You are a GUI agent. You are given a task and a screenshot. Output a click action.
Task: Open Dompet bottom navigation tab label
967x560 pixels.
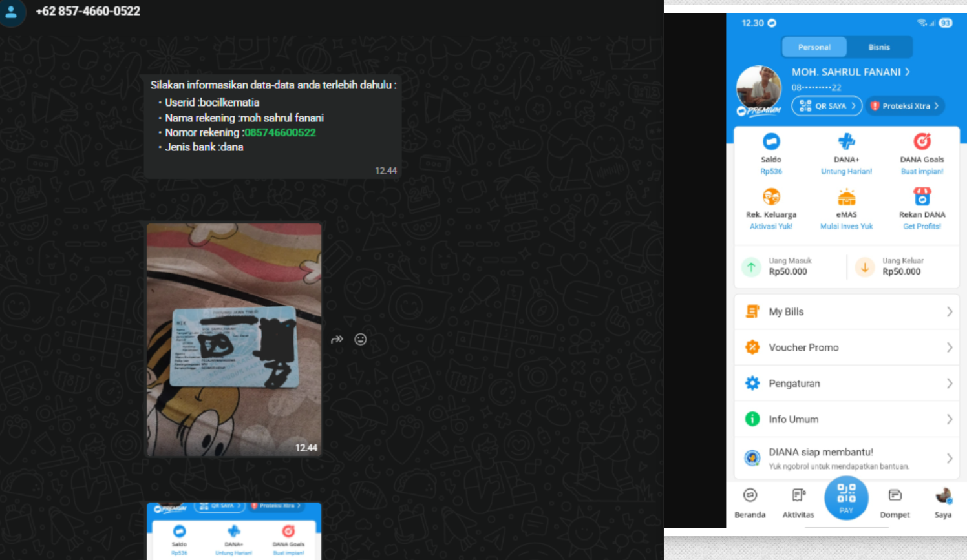(x=895, y=515)
